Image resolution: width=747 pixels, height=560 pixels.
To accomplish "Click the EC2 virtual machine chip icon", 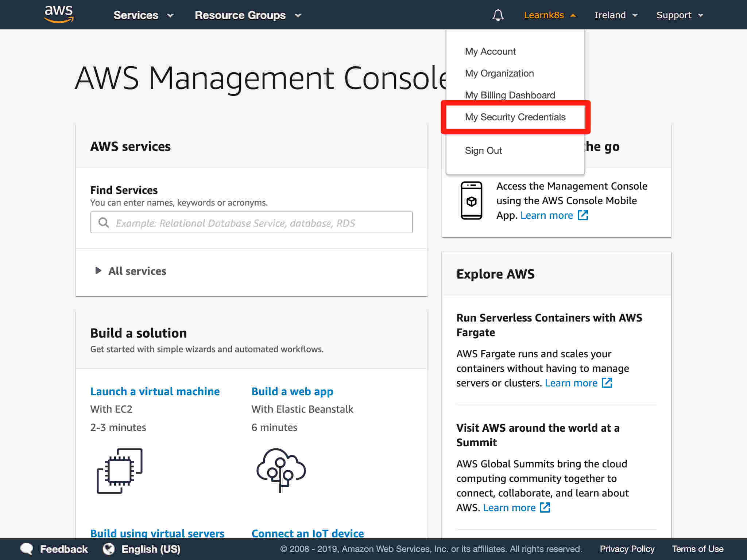I will 120,471.
